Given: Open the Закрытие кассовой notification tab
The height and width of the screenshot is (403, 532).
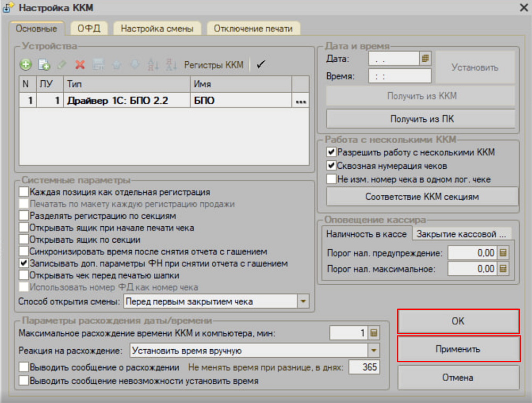Looking at the screenshot, I should (460, 234).
